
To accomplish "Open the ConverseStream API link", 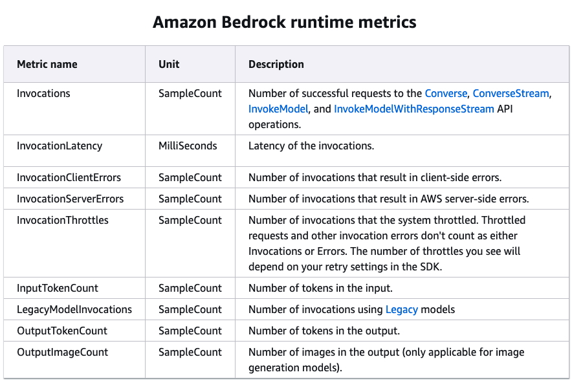I will (x=511, y=94).
